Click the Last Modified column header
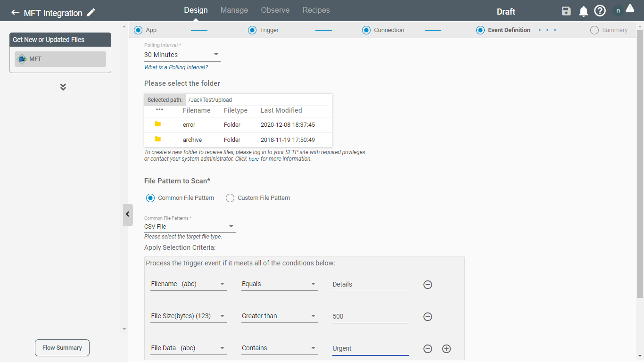Image resolution: width=644 pixels, height=362 pixels. pyautogui.click(x=281, y=110)
